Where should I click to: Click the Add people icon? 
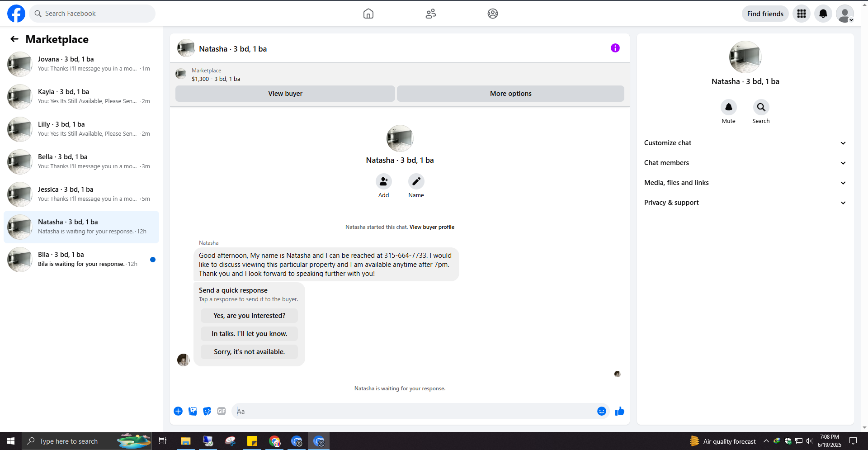tap(384, 181)
